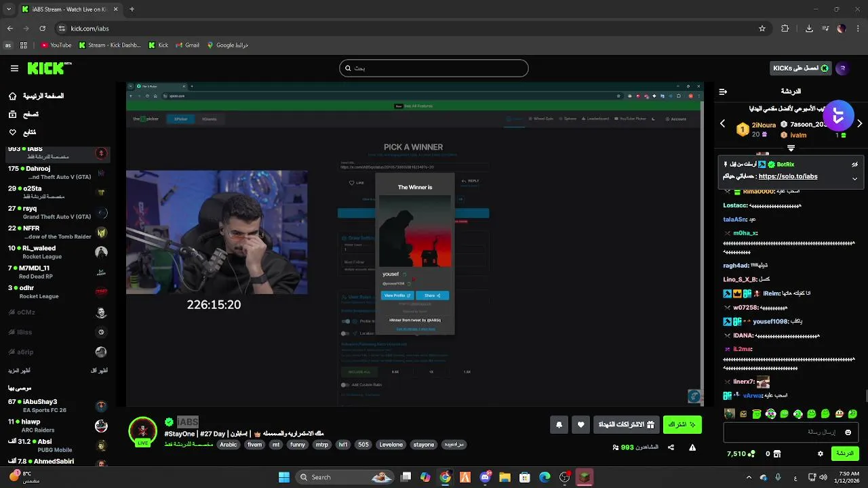Click the 7,510 channel points icon
Viewport: 868px width, 488px height.
[751, 453]
